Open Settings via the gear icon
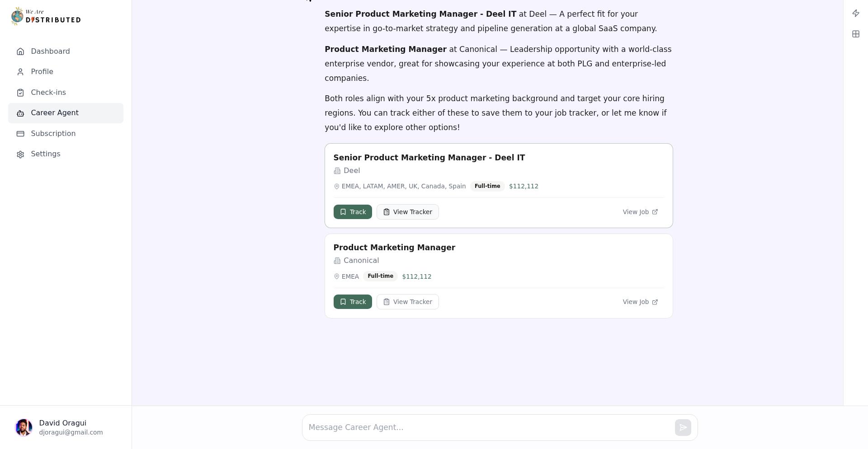This screenshot has width=868, height=449. [20, 154]
